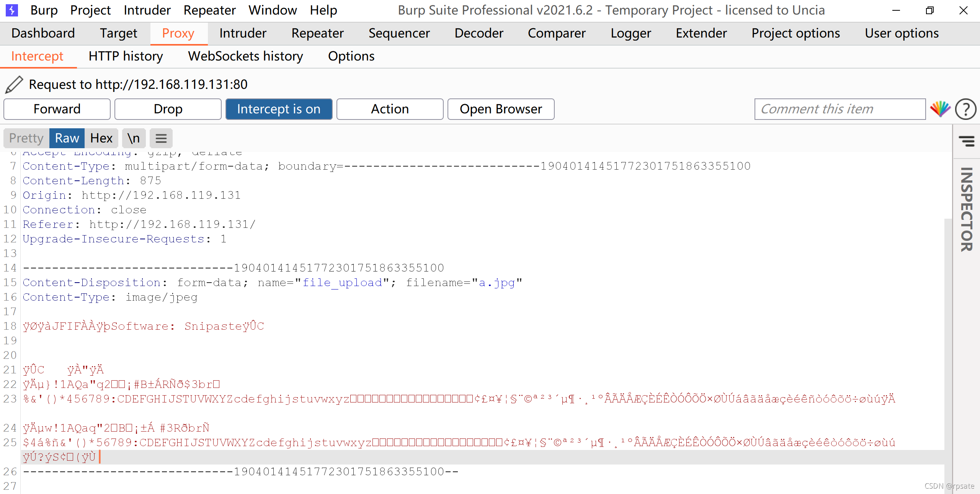Open the Project menu
Image resolution: width=980 pixels, height=494 pixels.
(x=90, y=10)
